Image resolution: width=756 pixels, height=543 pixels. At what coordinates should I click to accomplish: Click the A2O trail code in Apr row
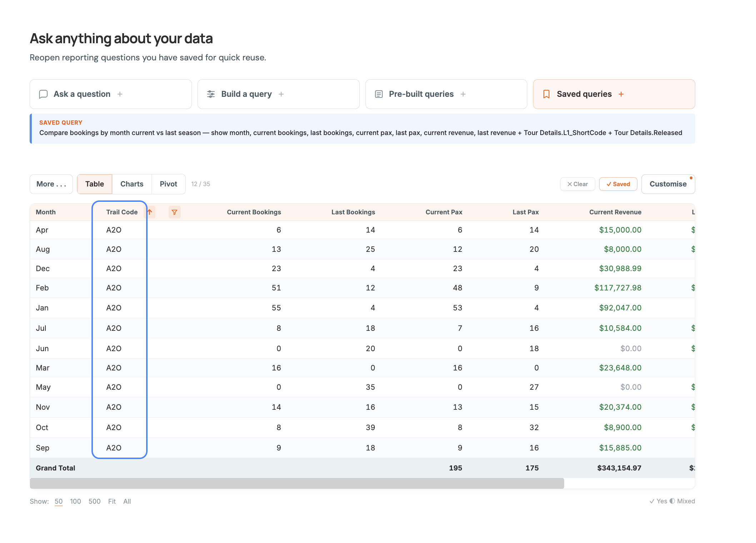click(114, 230)
